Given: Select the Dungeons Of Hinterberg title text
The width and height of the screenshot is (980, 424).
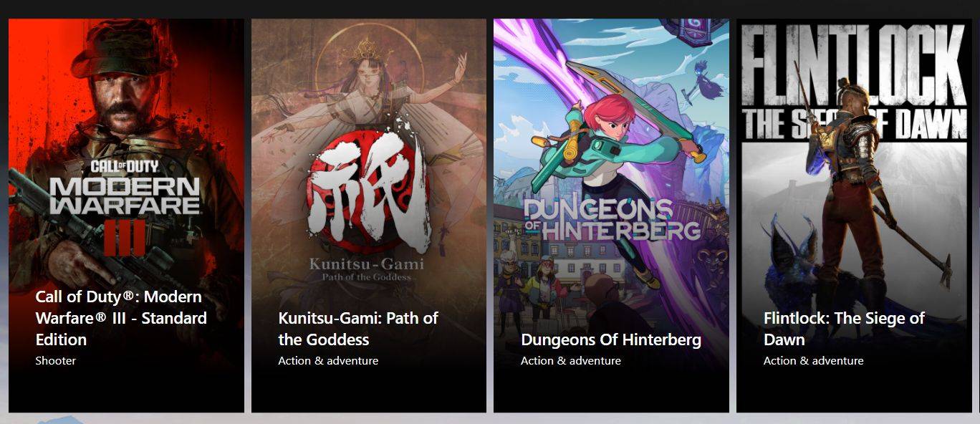Looking at the screenshot, I should click(611, 339).
